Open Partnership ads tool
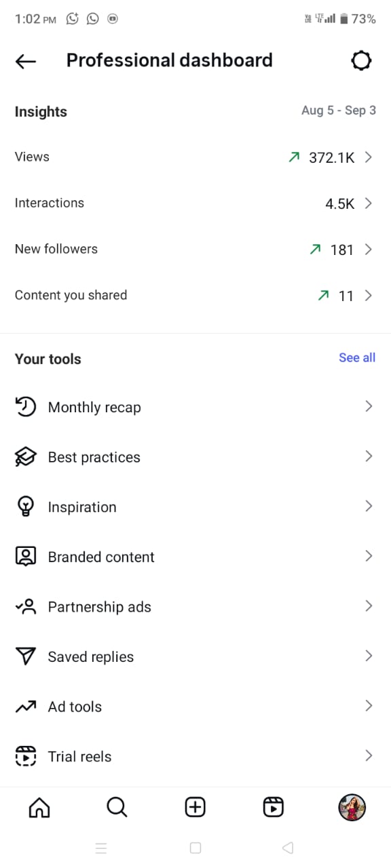This screenshot has width=391, height=868. 195,607
